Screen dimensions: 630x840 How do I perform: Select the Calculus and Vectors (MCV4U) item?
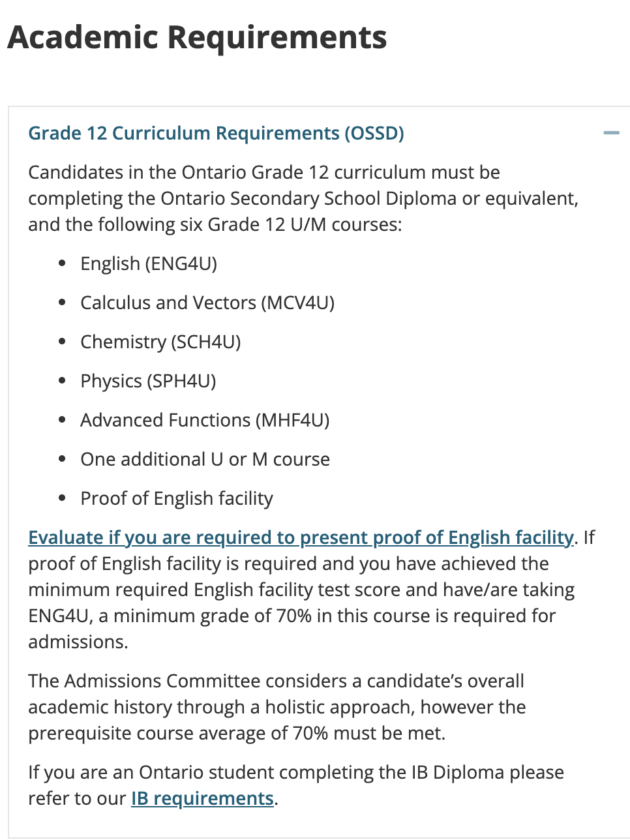pyautogui.click(x=207, y=303)
